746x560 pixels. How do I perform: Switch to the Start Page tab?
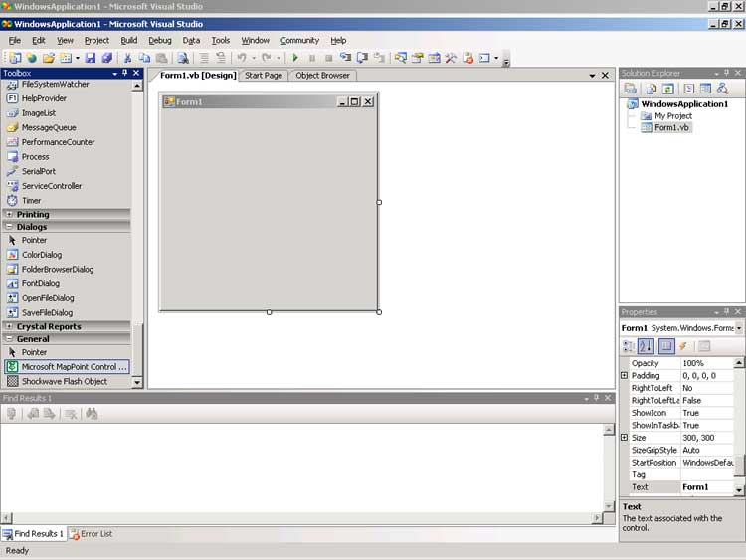pos(264,76)
